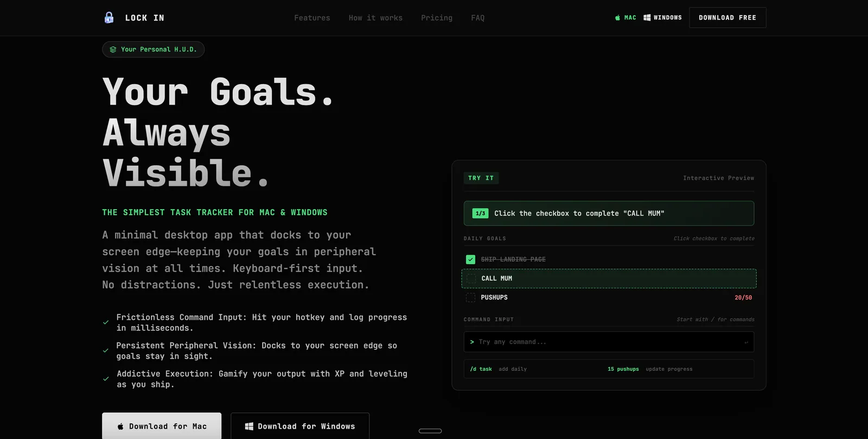Open the Features nav link

312,18
